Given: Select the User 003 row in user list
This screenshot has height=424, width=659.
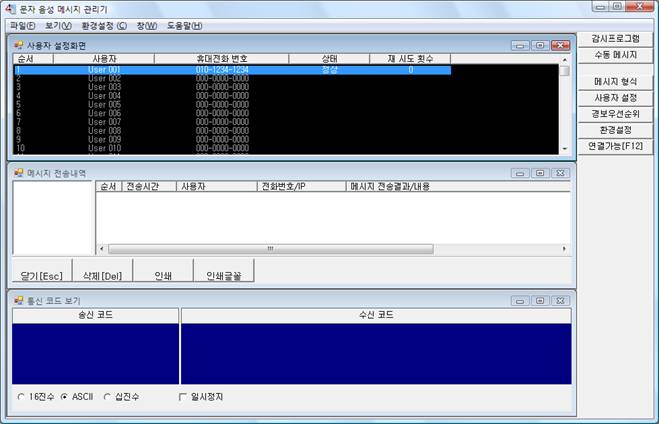Looking at the screenshot, I should 104,87.
